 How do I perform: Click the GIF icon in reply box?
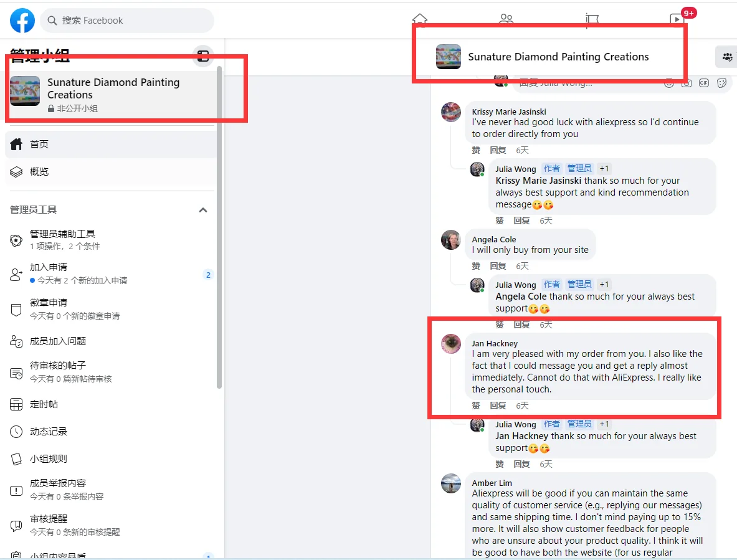point(703,83)
